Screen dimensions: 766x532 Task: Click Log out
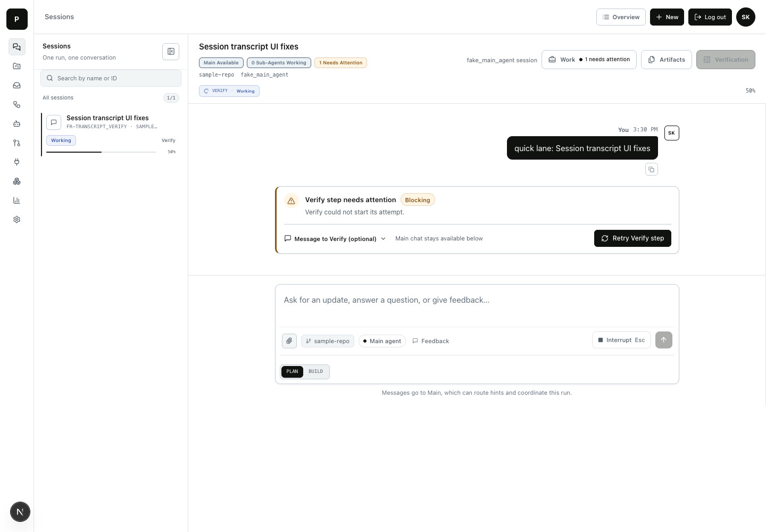[710, 17]
